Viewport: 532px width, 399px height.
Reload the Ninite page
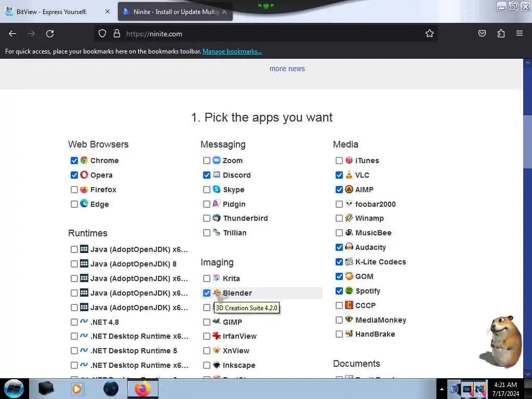click(x=50, y=34)
